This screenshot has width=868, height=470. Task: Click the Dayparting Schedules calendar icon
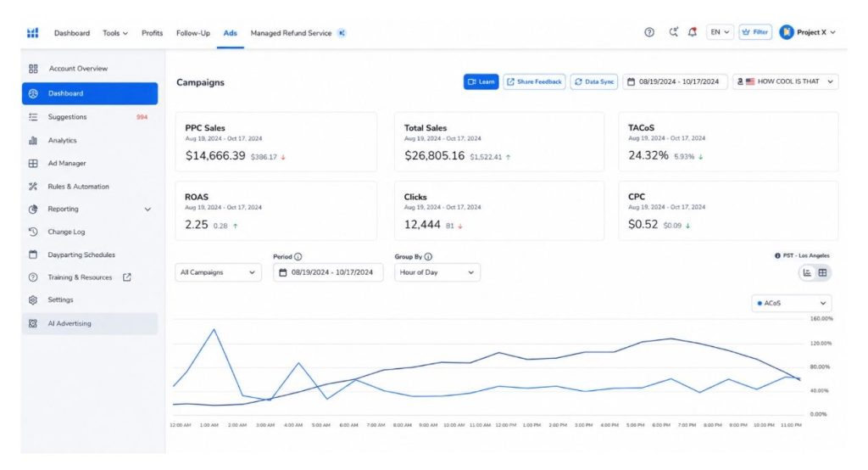tap(33, 255)
